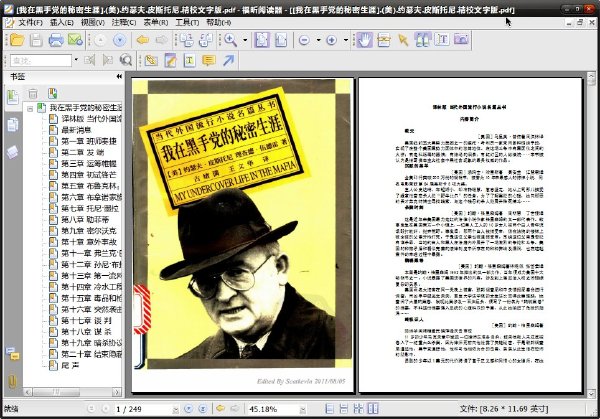Select the blue Arrow drawing tool
Image resolution: width=600 pixels, height=419 pixels.
228,60
